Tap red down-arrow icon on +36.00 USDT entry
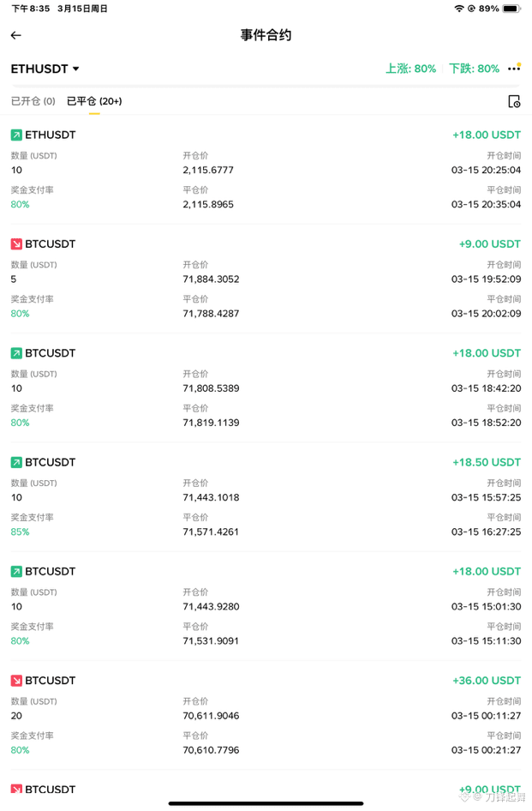This screenshot has width=532, height=811. 16,681
